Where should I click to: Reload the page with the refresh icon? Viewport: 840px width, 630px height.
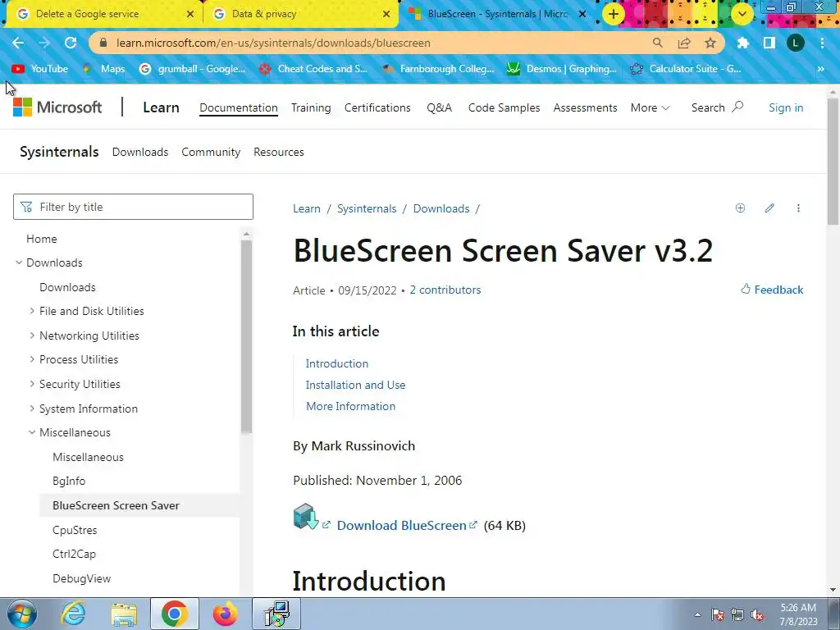click(71, 43)
